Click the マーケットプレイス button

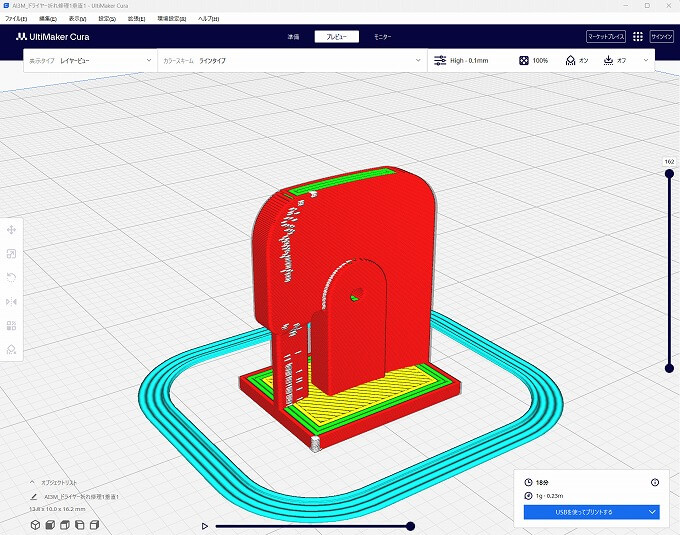[605, 37]
